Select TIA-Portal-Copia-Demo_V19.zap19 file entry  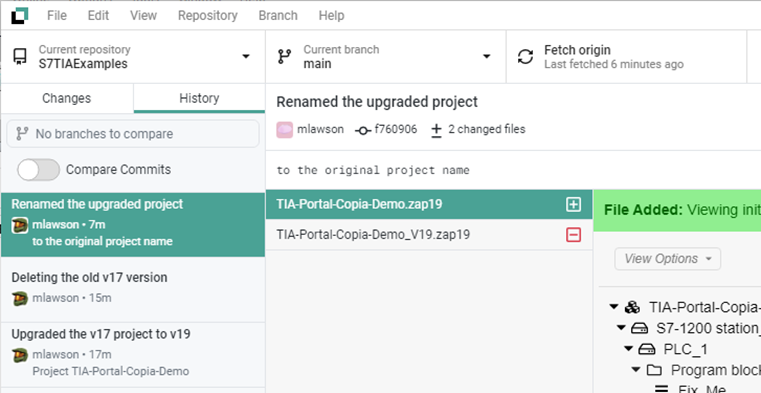click(x=429, y=235)
